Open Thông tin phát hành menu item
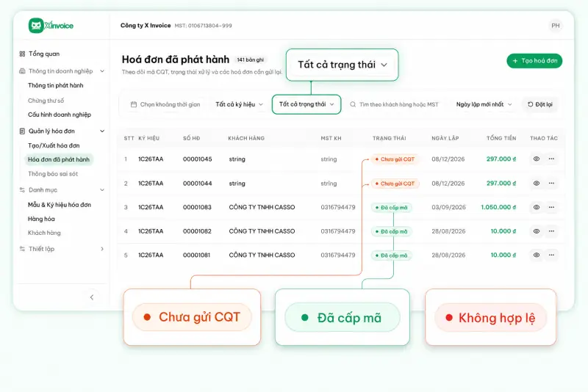 (56, 85)
